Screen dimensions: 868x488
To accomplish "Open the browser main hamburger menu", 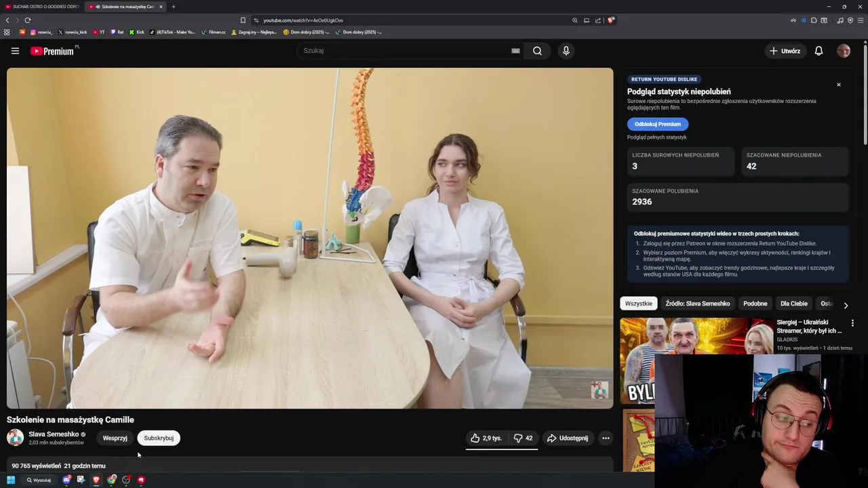I will 861,20.
